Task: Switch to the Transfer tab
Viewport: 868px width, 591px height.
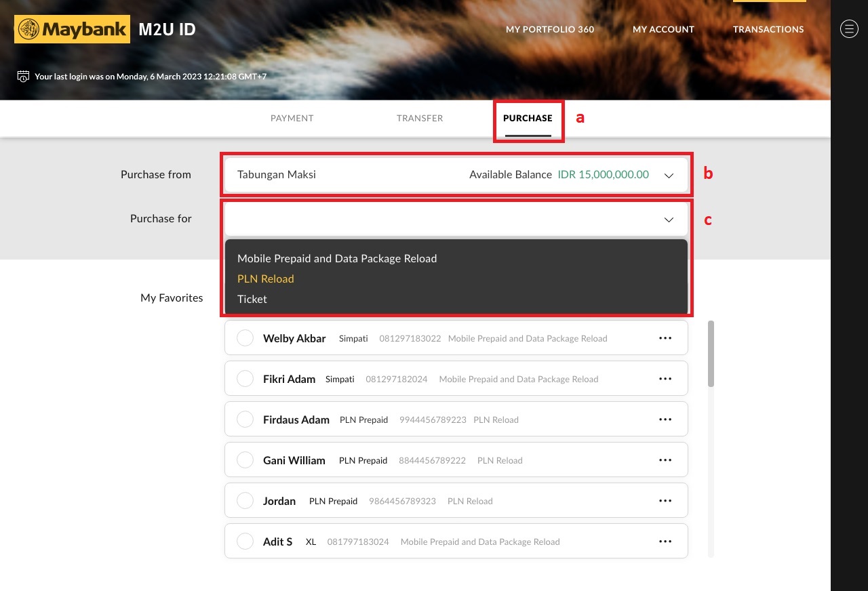Action: tap(420, 118)
